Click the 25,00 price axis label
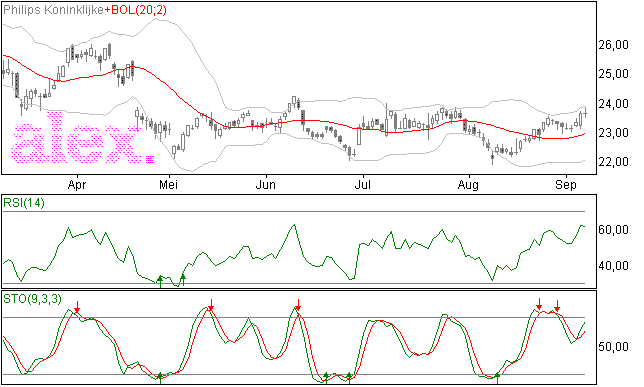The image size is (644, 387). click(614, 74)
